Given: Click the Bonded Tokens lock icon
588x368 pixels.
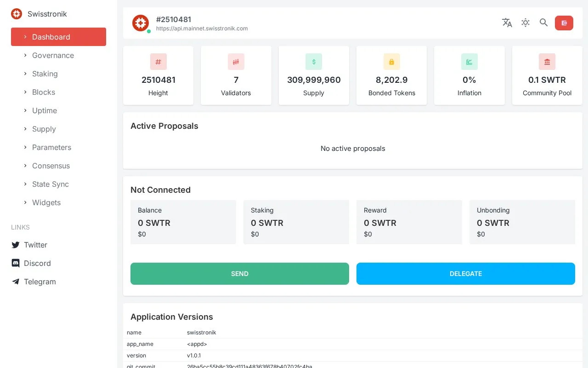Looking at the screenshot, I should coord(392,62).
